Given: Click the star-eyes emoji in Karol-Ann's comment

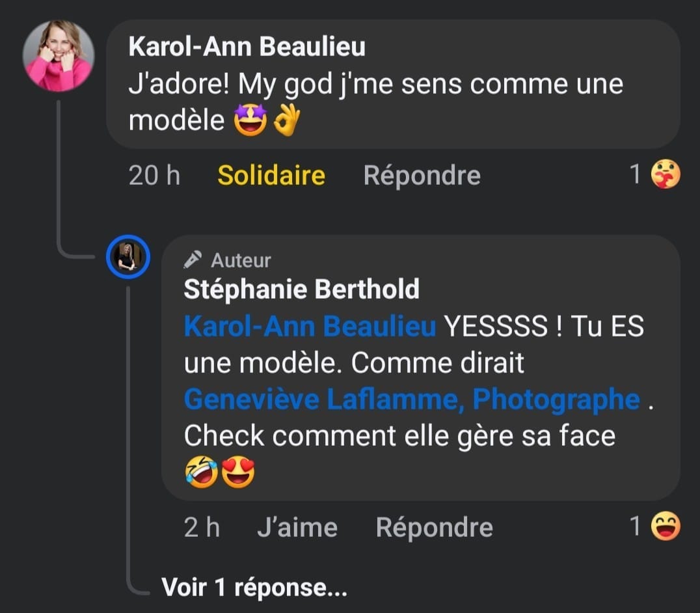Looking at the screenshot, I should coord(250,120).
